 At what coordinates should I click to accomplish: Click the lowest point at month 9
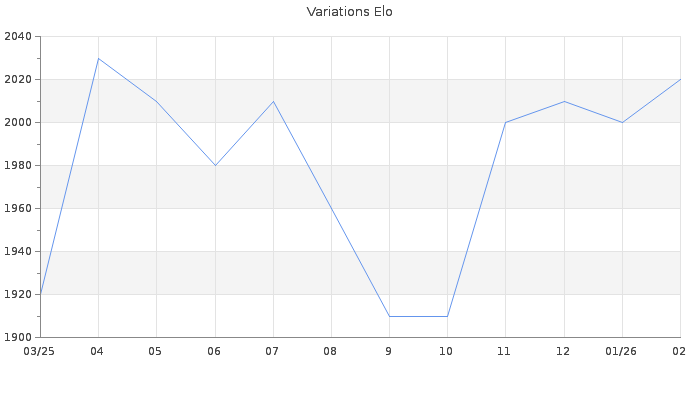(389, 316)
